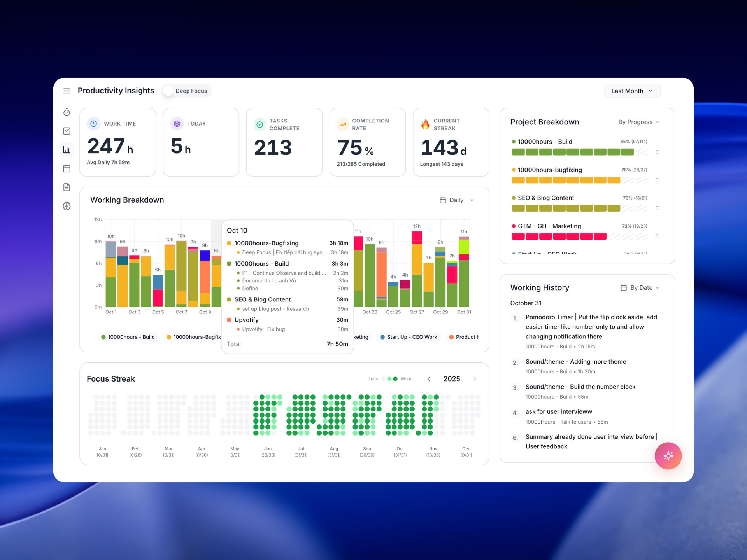Open the Daily view dropdown
The height and width of the screenshot is (560, 747).
(457, 200)
